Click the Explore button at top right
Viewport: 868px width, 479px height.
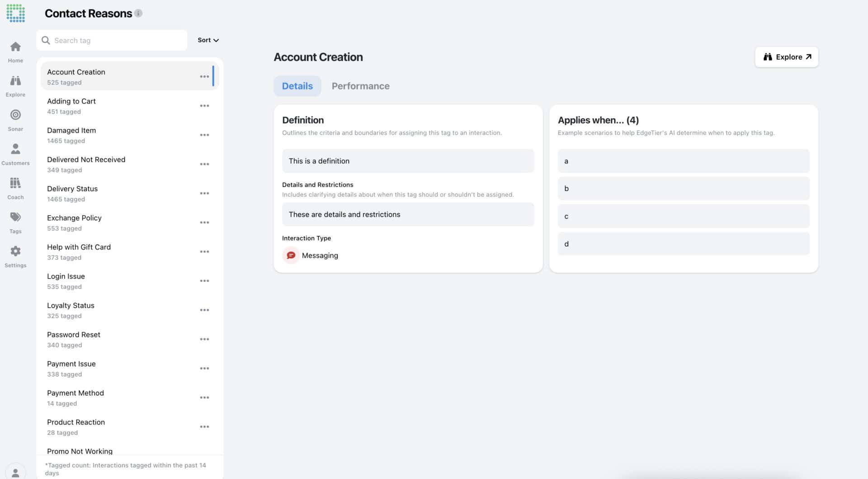(786, 57)
